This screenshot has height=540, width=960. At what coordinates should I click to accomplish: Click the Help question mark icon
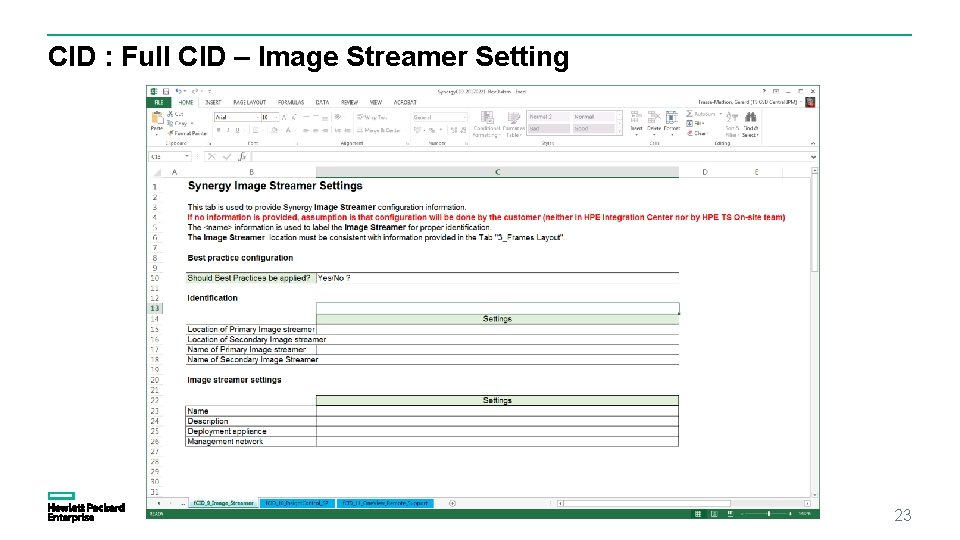point(763,91)
